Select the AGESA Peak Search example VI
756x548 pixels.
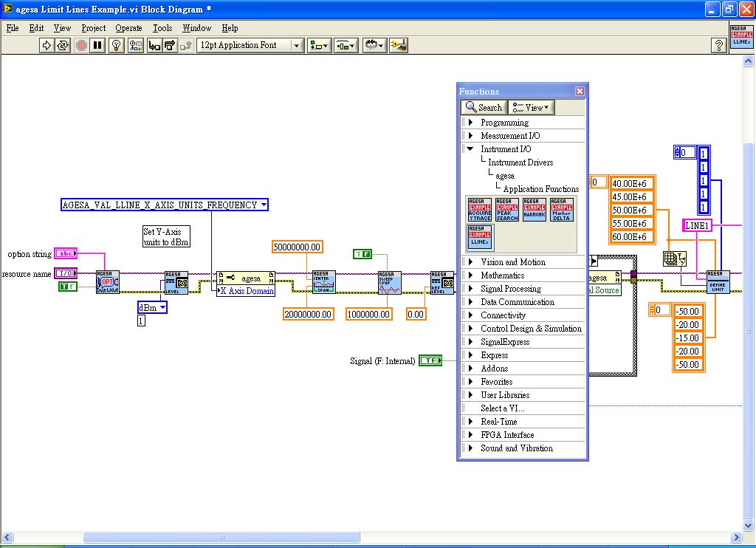point(506,210)
